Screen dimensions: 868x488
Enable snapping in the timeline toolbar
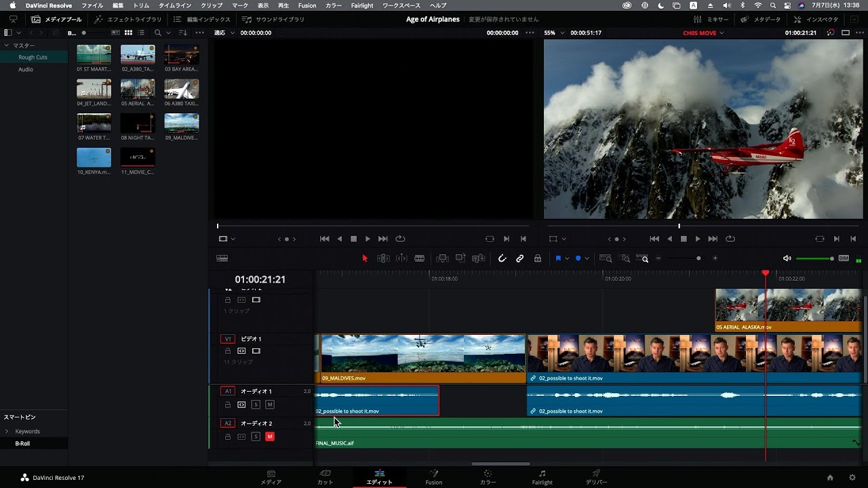click(x=502, y=258)
